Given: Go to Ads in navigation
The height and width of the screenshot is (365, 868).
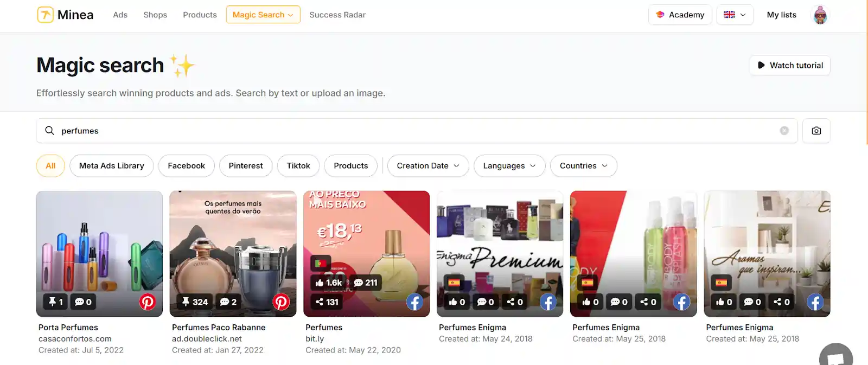Looking at the screenshot, I should (120, 15).
